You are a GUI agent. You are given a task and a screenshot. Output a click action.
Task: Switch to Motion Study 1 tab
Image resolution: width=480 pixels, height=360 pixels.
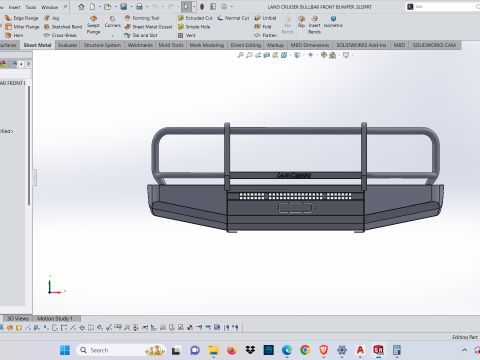click(55, 319)
